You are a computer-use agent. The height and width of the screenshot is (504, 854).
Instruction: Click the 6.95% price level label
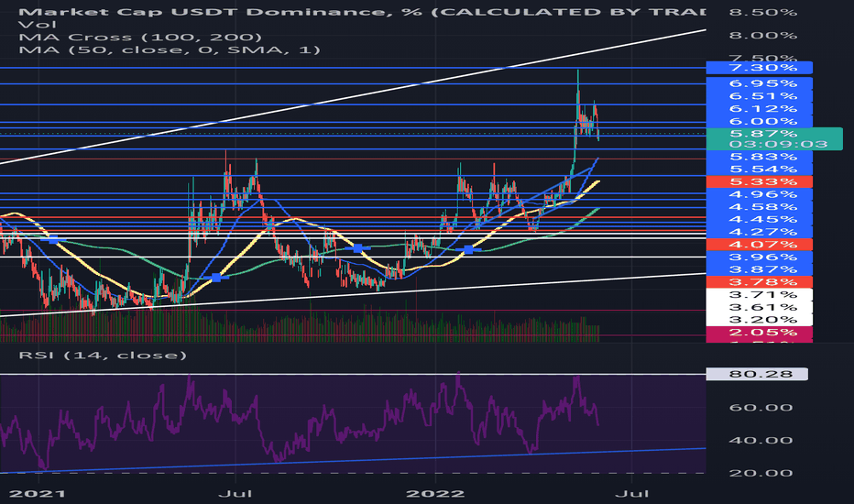[760, 83]
